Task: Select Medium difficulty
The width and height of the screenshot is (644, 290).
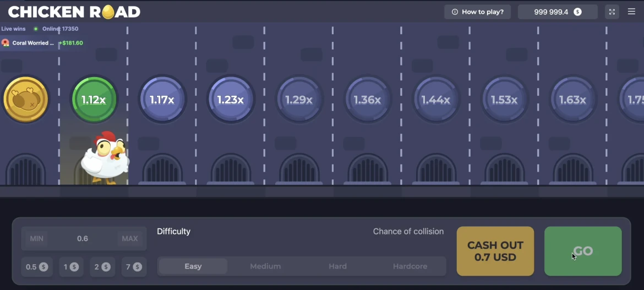Action: point(265,266)
